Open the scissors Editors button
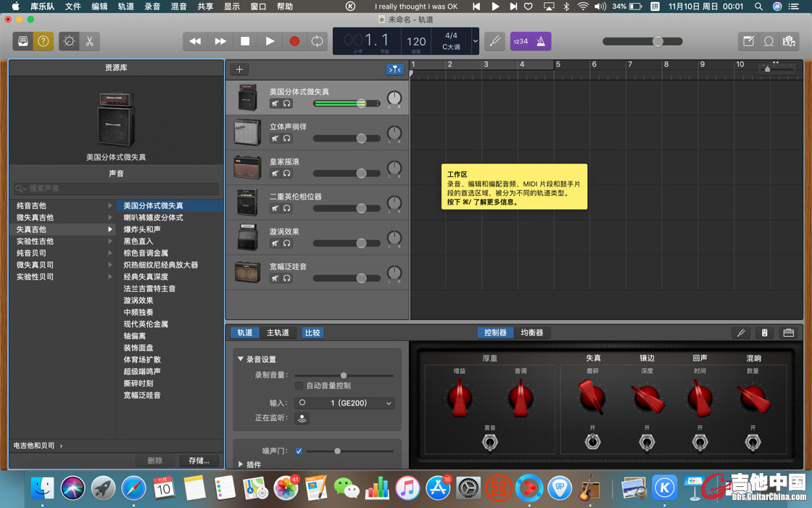Image resolution: width=812 pixels, height=508 pixels. coord(90,41)
